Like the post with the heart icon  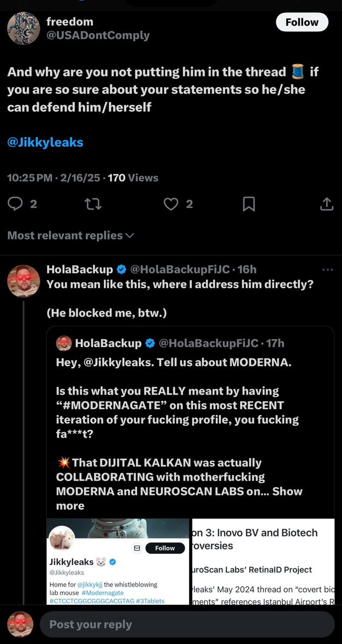pyautogui.click(x=171, y=204)
